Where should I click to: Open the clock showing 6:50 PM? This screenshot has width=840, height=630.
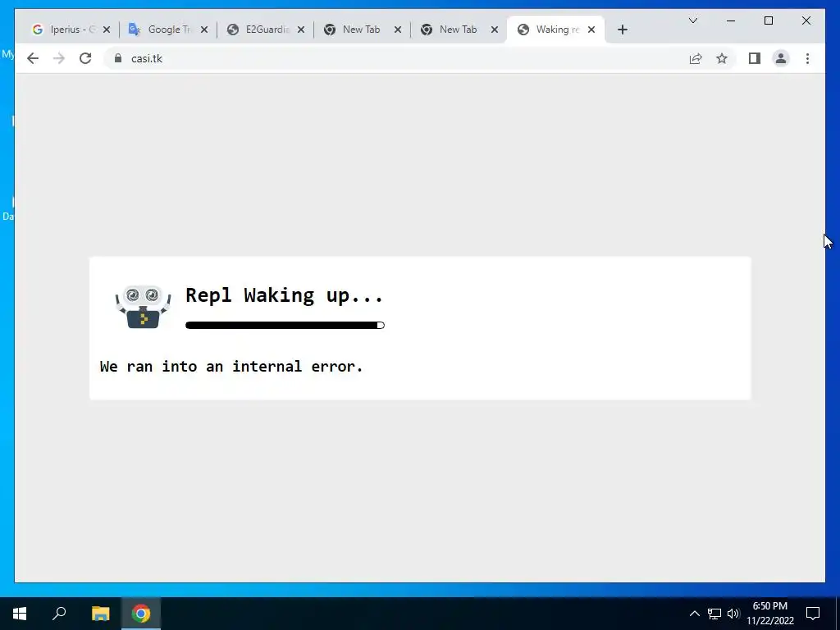click(770, 614)
